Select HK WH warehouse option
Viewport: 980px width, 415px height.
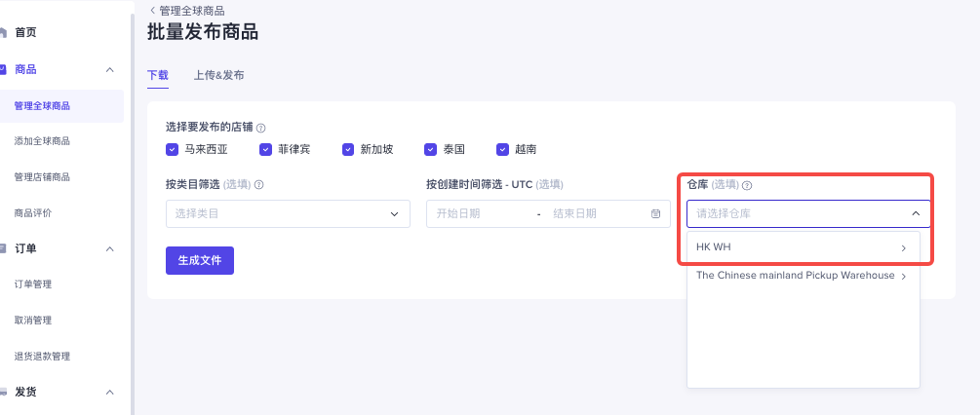[x=804, y=247]
